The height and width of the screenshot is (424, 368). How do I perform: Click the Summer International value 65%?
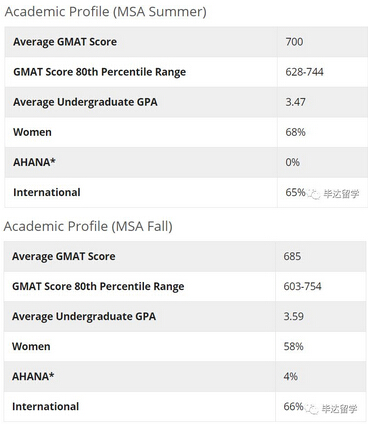(x=295, y=192)
